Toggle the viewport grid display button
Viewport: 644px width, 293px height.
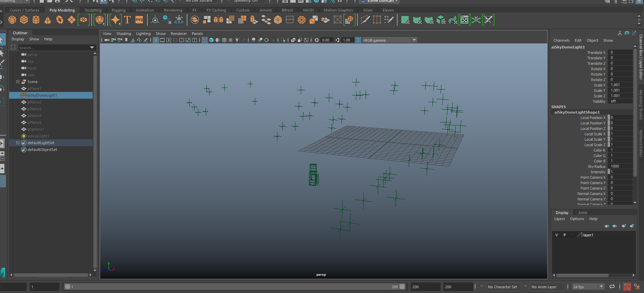click(156, 40)
